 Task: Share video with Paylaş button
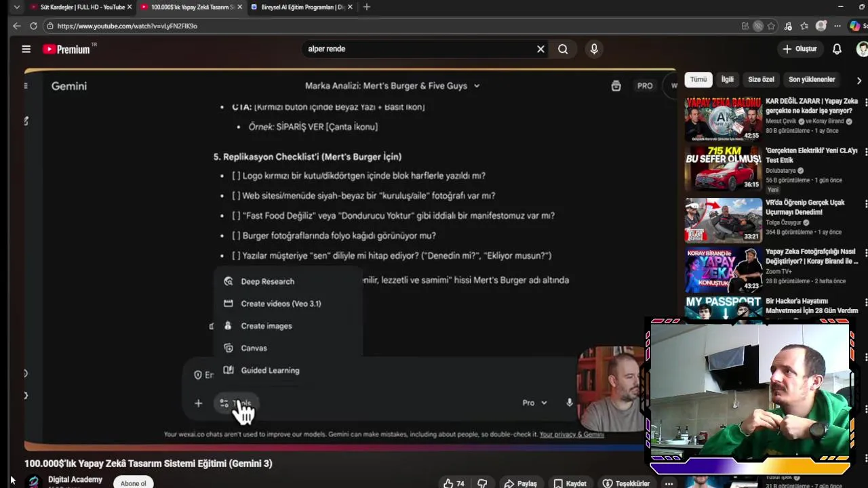(x=521, y=483)
